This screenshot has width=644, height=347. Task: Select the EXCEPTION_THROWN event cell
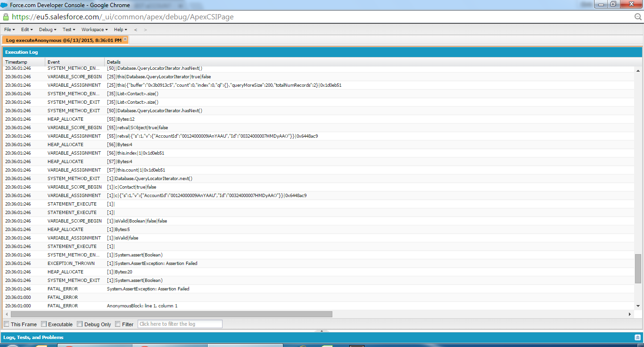pos(71,263)
